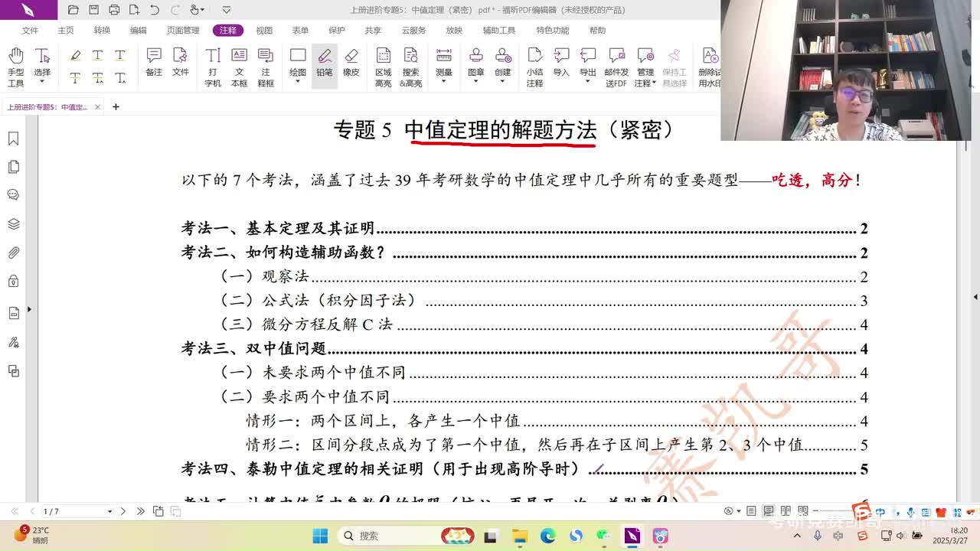Screen dimensions: 980x551
Task: Click Import comments (导入)
Action: (x=561, y=62)
